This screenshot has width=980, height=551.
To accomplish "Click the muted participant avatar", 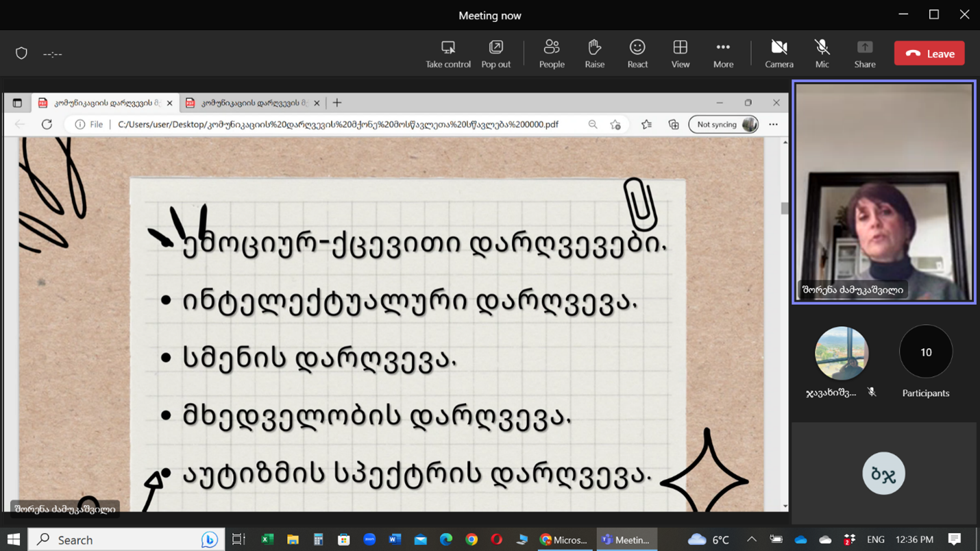I will [x=842, y=354].
